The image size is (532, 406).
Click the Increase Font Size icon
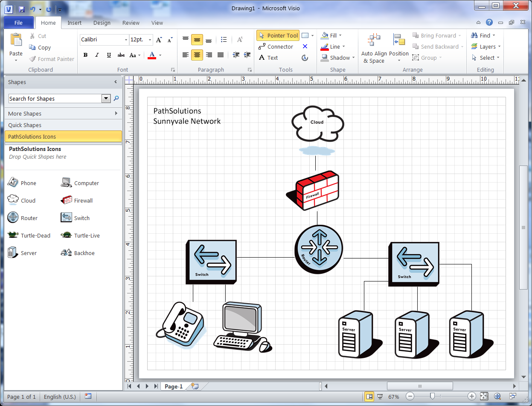pos(159,40)
